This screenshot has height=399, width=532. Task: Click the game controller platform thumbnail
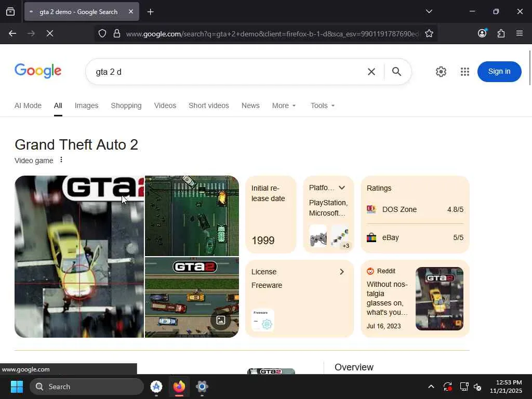coord(318,236)
